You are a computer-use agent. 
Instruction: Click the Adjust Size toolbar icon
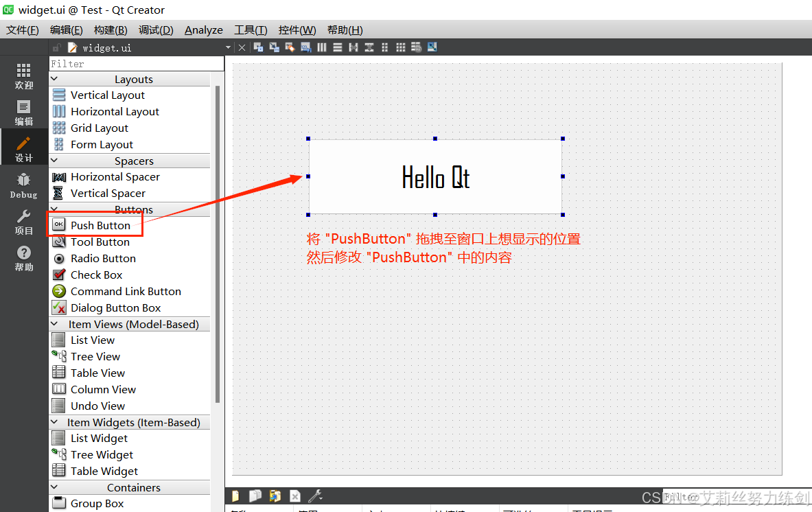(x=432, y=47)
